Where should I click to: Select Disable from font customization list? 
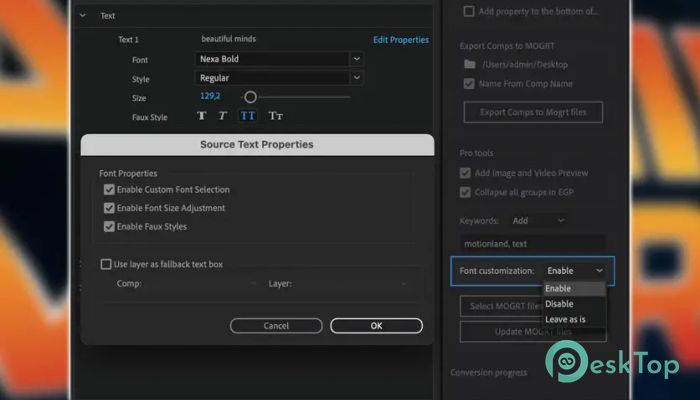coord(574,304)
